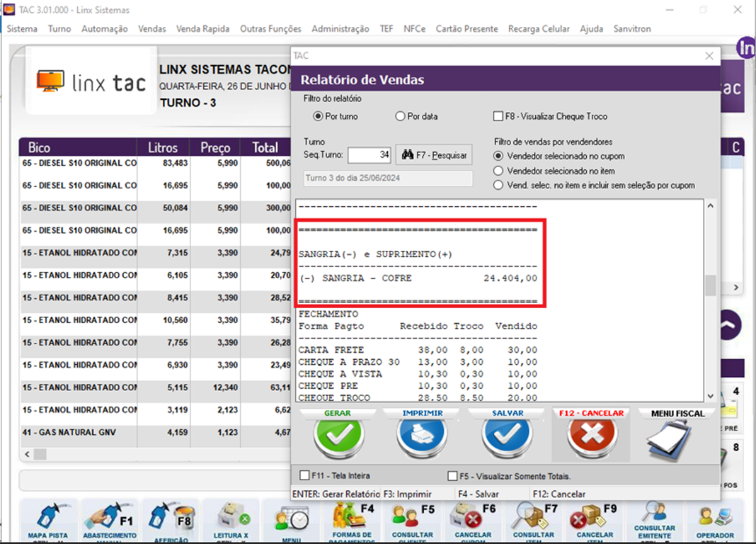Screen dimensions: 756x544
Task: Click the green Gerar checkmark button
Action: click(338, 434)
